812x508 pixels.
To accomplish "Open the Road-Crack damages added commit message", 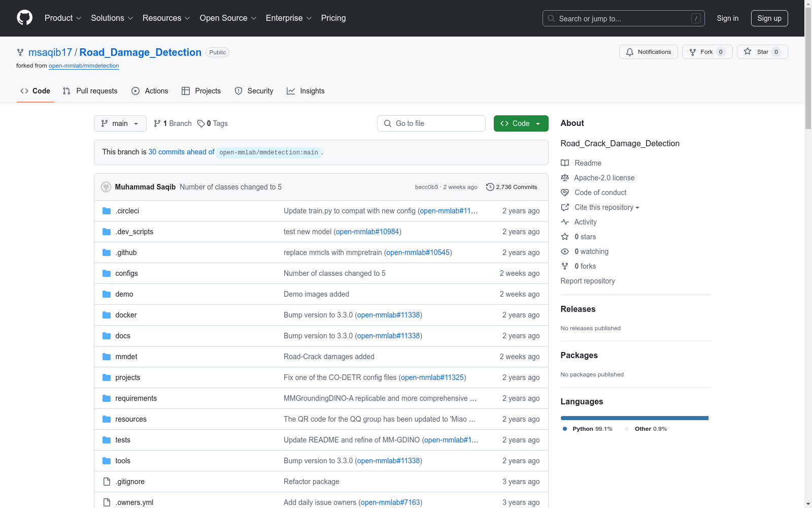I will point(329,357).
